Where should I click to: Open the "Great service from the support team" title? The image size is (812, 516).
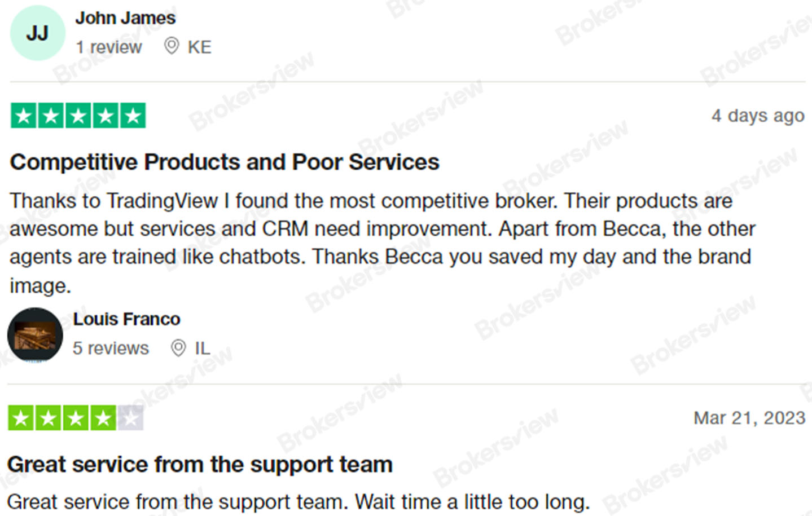point(200,465)
